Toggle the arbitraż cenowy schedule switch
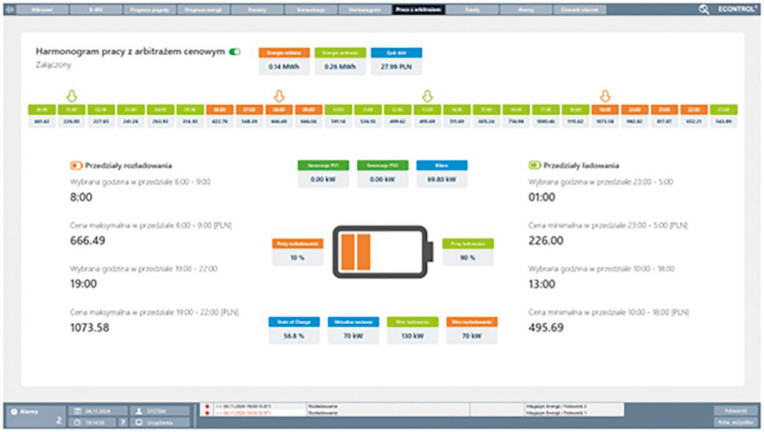 (x=235, y=52)
